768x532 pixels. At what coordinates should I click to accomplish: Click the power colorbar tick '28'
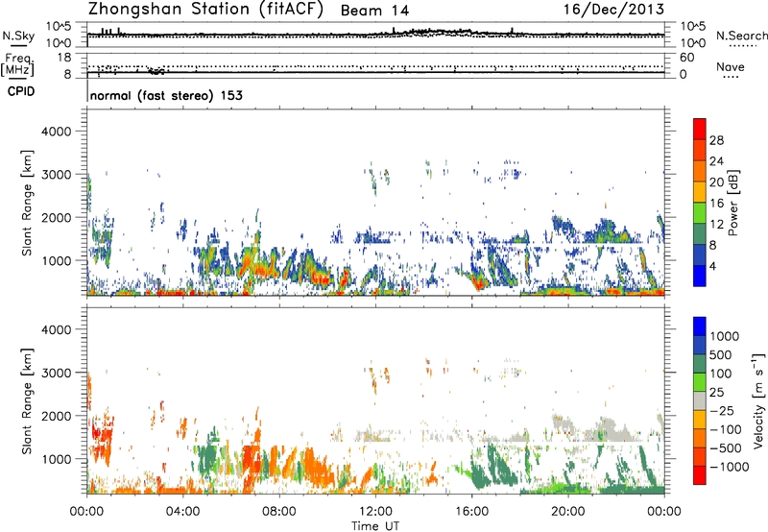pyautogui.click(x=716, y=140)
